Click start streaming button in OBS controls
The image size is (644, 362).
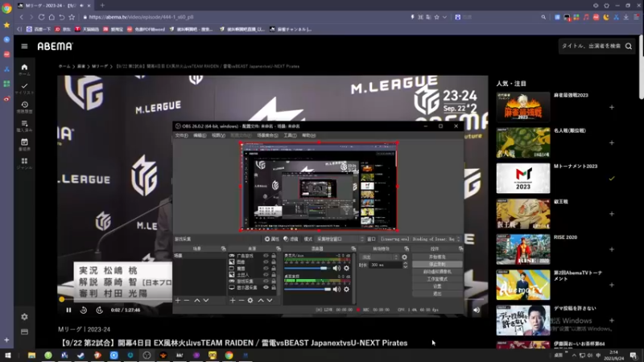point(437,257)
